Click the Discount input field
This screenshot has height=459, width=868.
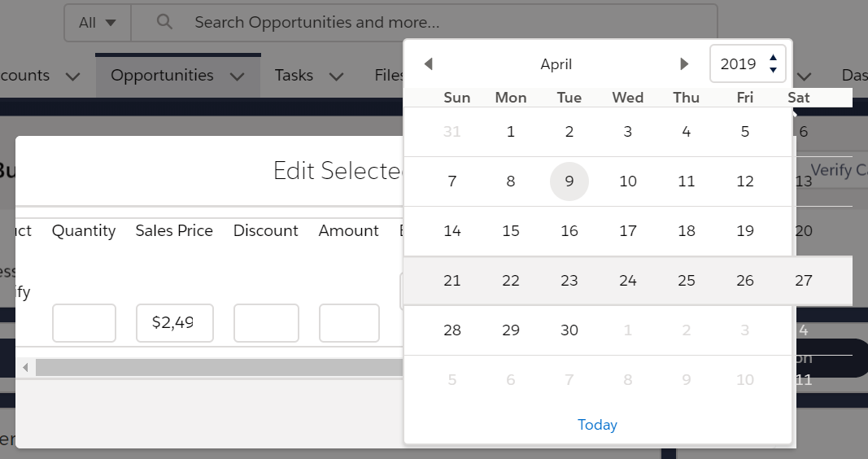[266, 323]
